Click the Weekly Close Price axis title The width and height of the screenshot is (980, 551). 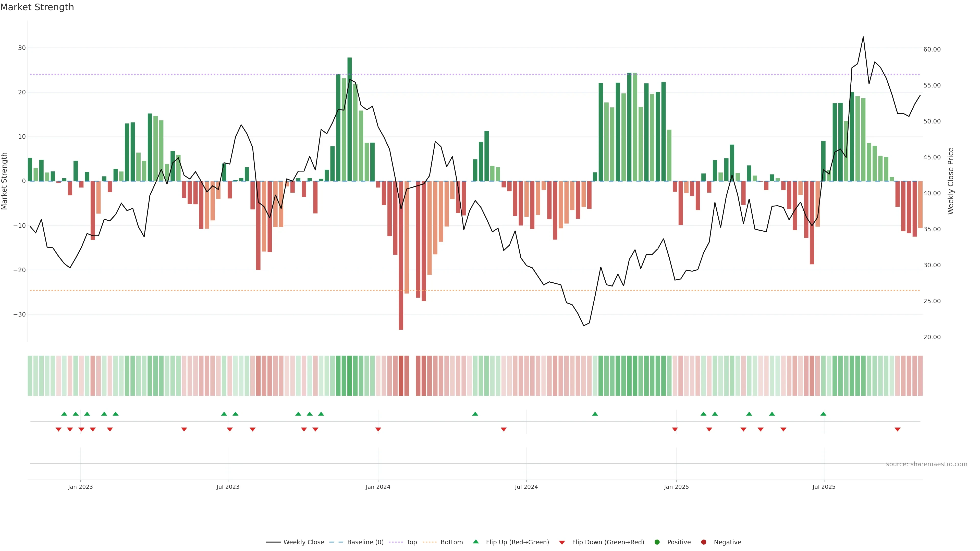[951, 181]
